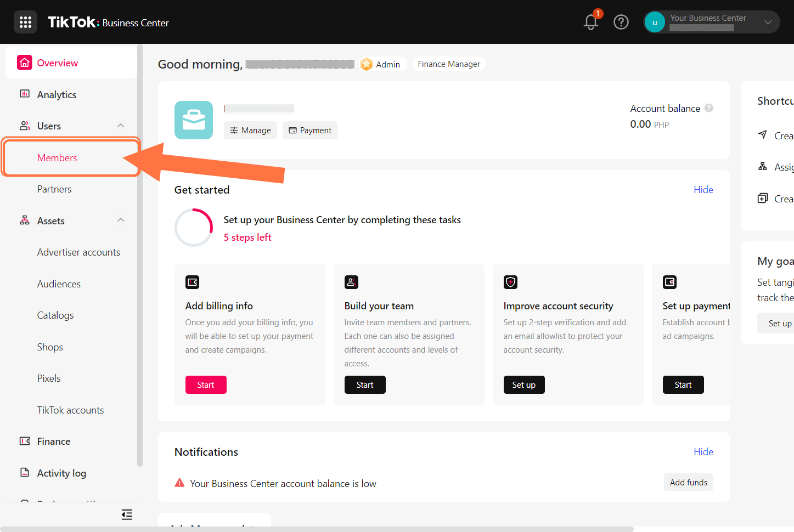Image resolution: width=794 pixels, height=532 pixels.
Task: Select the Analytics sidebar icon
Action: coord(25,94)
